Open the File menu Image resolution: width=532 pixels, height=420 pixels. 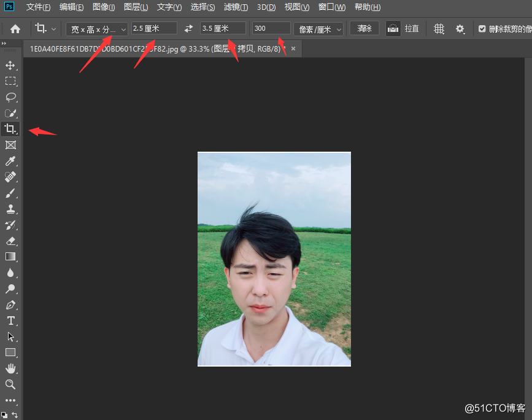click(38, 7)
